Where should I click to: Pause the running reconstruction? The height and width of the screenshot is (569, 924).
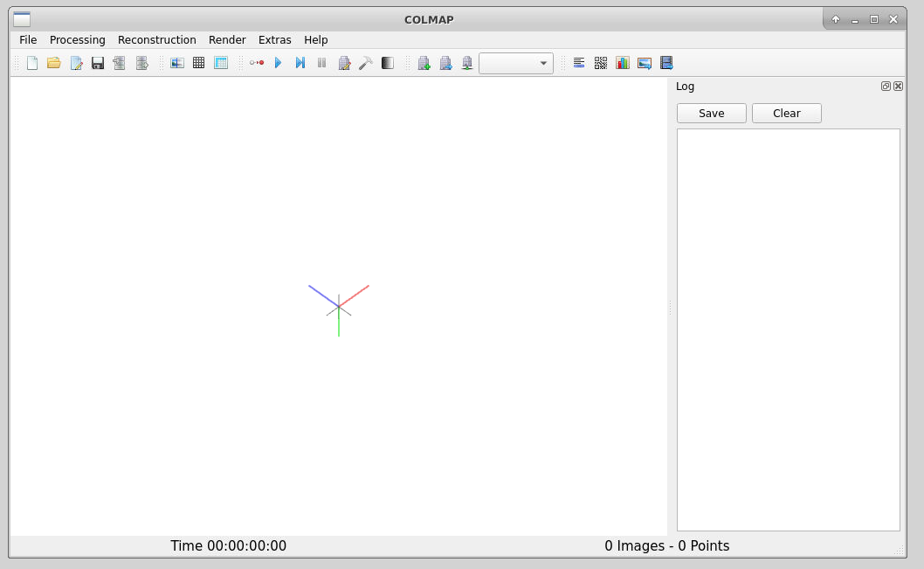[x=321, y=62]
